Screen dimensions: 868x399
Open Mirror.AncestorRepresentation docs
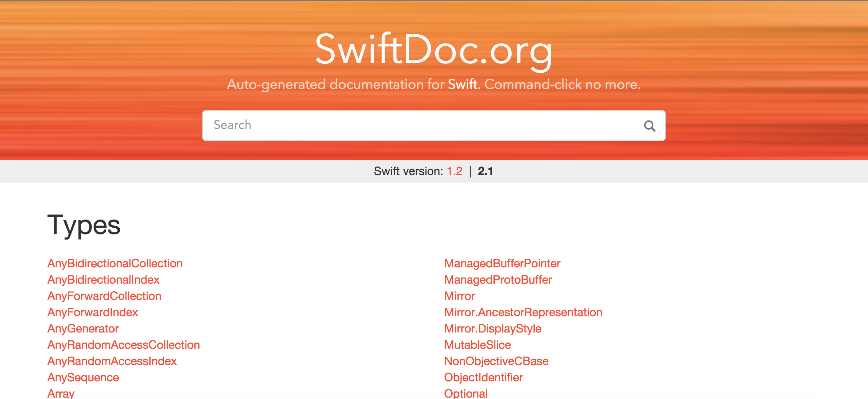click(x=523, y=312)
